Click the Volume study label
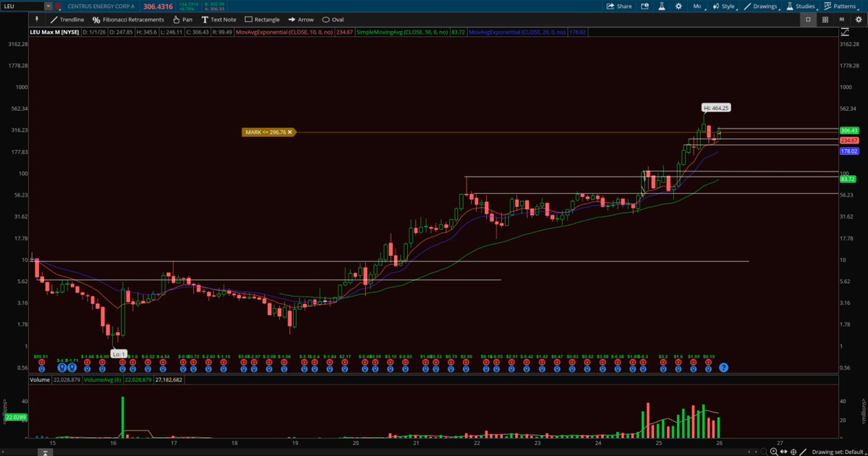Image resolution: width=868 pixels, height=456 pixels. tap(38, 379)
